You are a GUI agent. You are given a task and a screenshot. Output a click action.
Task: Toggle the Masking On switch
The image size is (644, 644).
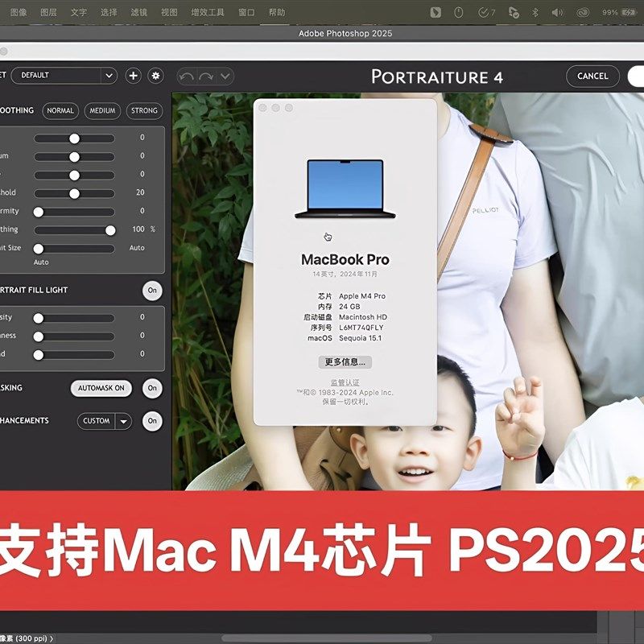[152, 388]
